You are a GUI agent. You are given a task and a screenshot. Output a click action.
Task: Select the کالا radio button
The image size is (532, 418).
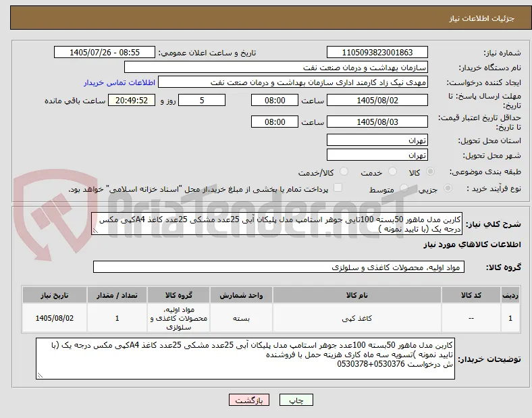tap(430, 172)
